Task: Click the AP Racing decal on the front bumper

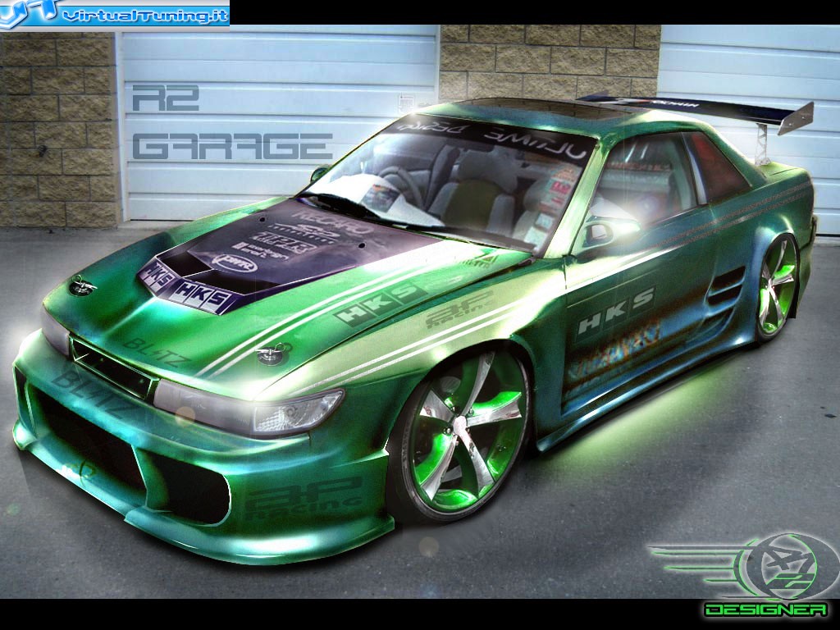Action: pos(304,498)
